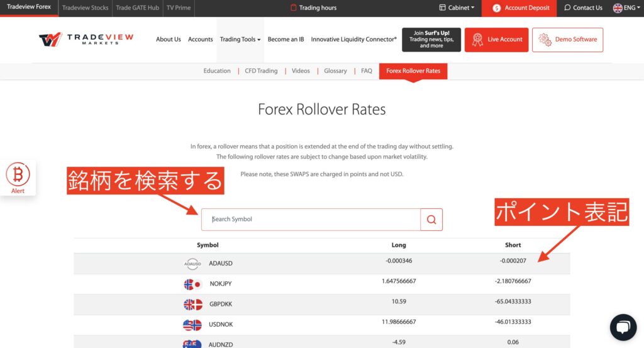This screenshot has height=348, width=644.
Task: Click the Short column header
Action: point(513,245)
